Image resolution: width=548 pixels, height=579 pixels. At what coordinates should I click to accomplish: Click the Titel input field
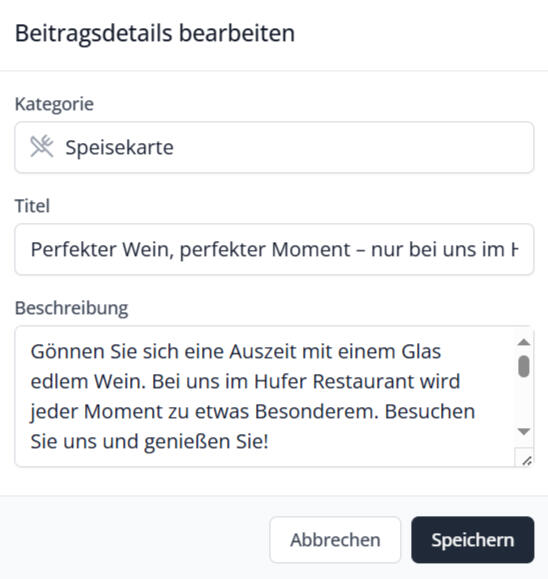coord(274,249)
